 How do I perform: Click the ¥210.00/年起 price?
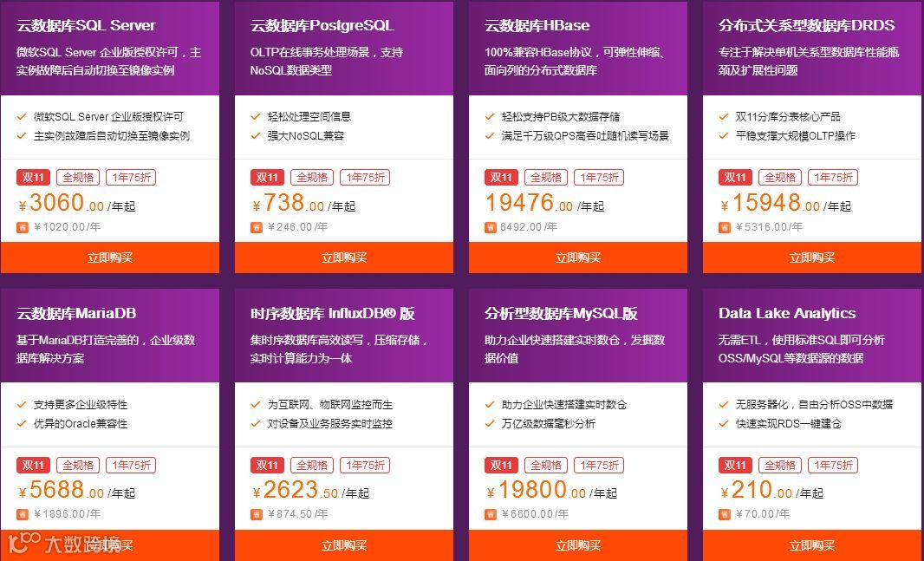point(772,490)
